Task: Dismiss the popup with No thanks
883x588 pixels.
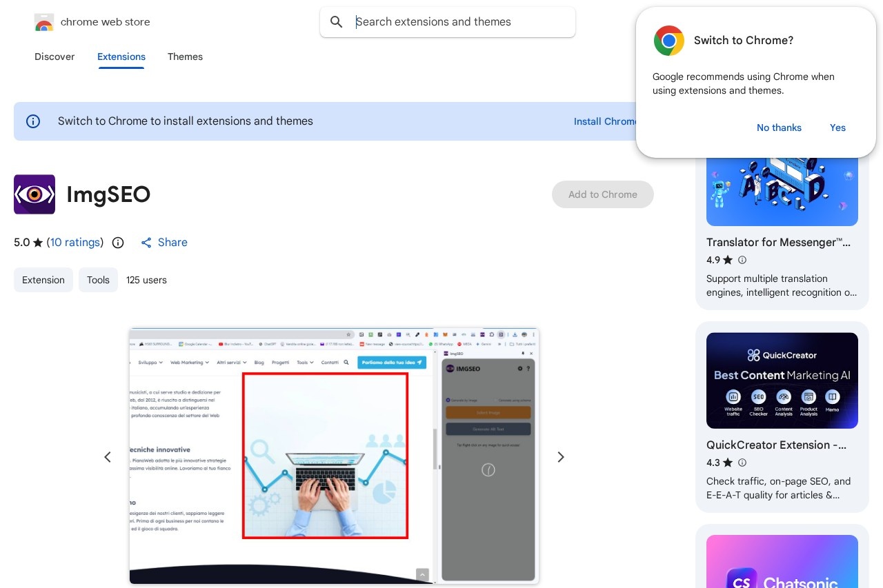Action: coord(779,128)
